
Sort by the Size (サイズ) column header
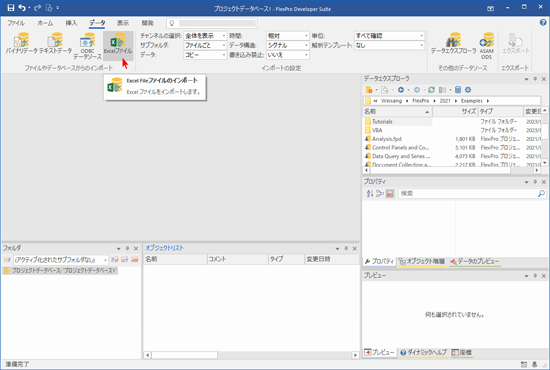click(x=455, y=112)
